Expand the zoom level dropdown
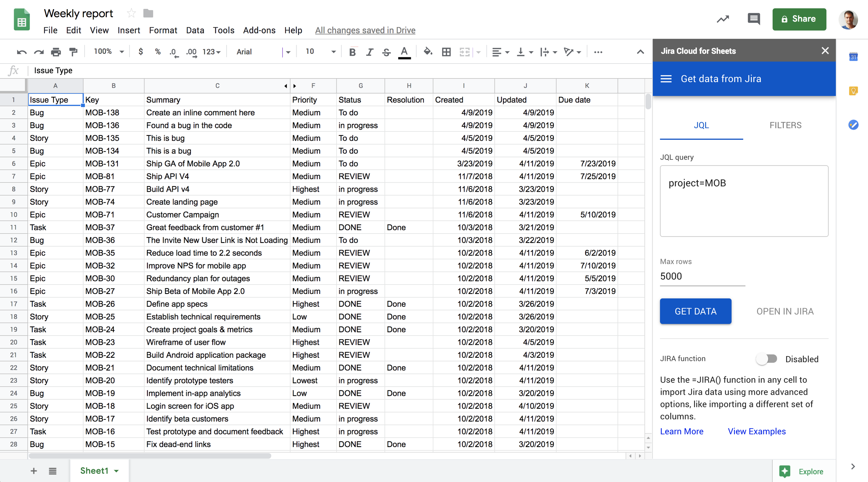Screen dimensions: 868x482 (x=122, y=52)
